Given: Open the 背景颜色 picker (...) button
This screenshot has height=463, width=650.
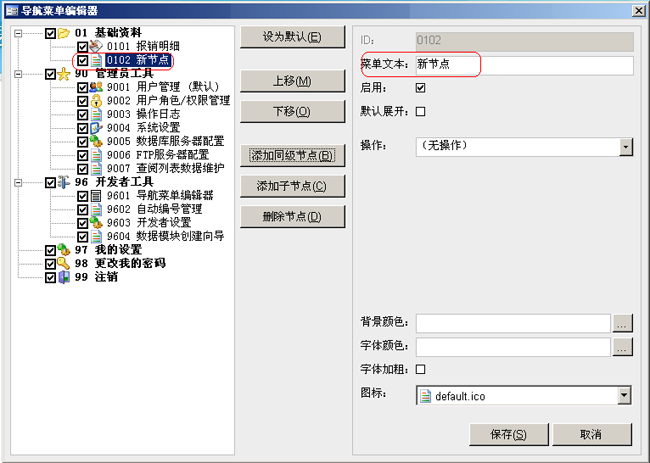Looking at the screenshot, I should (622, 323).
